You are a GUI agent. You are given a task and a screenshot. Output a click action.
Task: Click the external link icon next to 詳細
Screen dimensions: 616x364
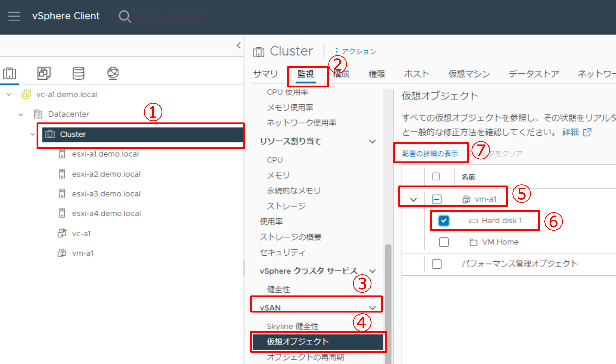click(587, 132)
